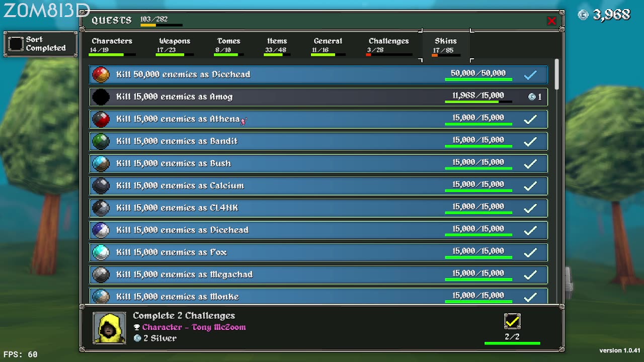Image resolution: width=644 pixels, height=362 pixels.
Task: Click the gray orb on the Megachad quest
Action: click(x=101, y=274)
